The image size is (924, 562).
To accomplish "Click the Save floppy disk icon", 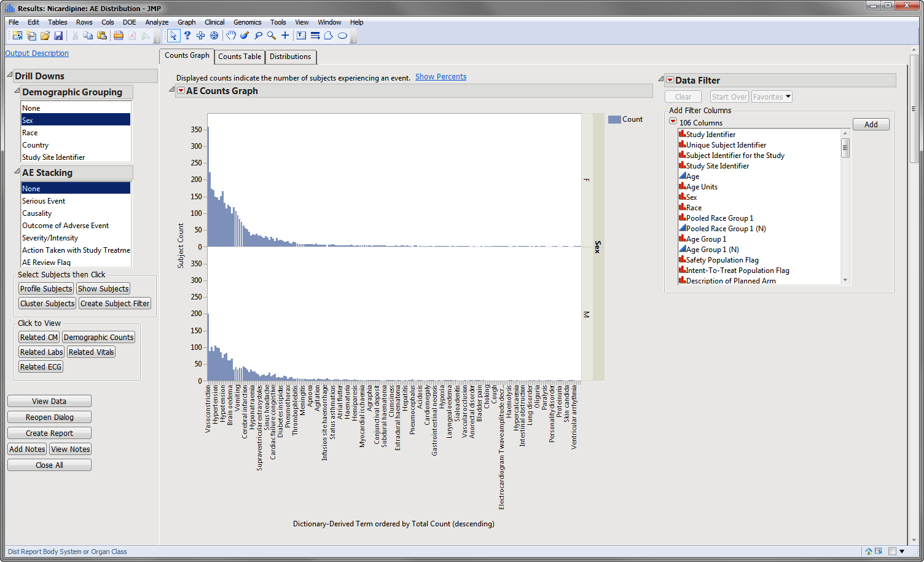I will point(58,36).
